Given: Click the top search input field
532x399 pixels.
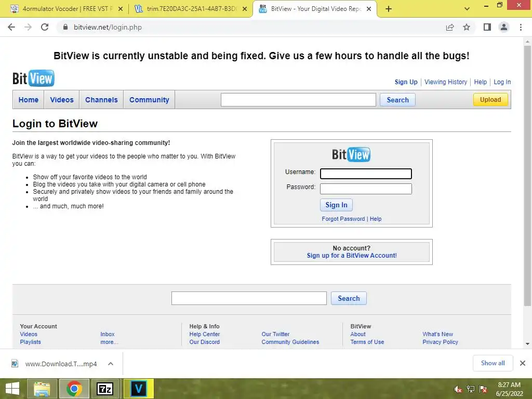Looking at the screenshot, I should click(298, 100).
